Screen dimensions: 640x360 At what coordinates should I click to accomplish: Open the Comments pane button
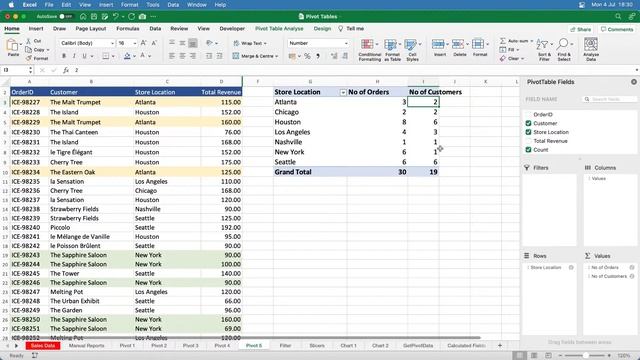click(x=617, y=29)
